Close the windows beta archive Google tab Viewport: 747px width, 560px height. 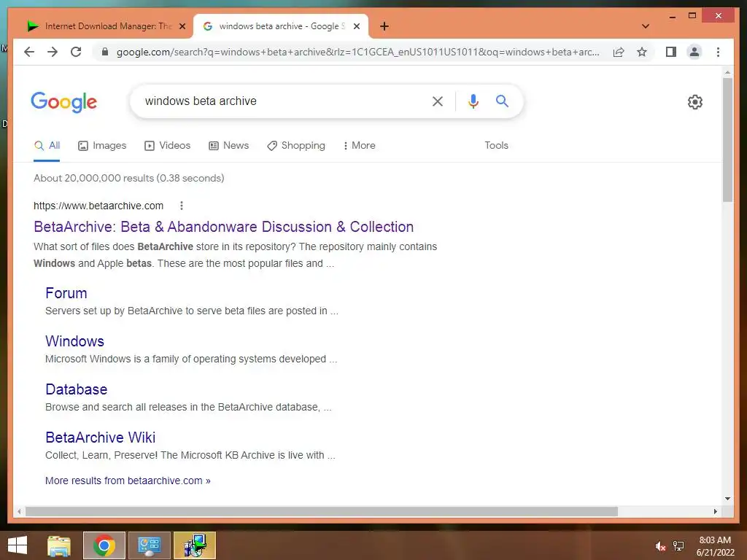(x=356, y=26)
